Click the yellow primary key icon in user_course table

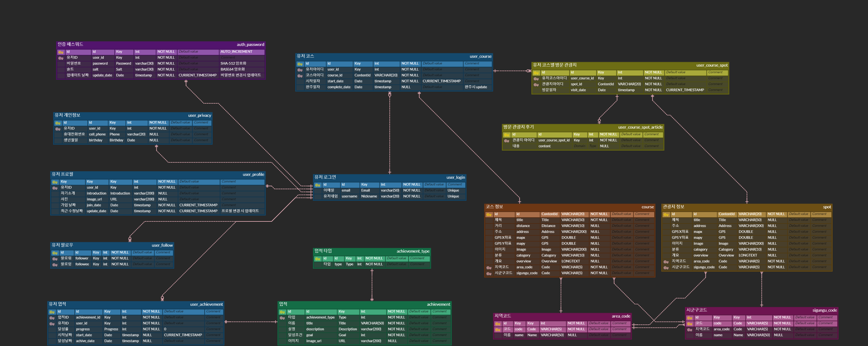click(x=300, y=64)
